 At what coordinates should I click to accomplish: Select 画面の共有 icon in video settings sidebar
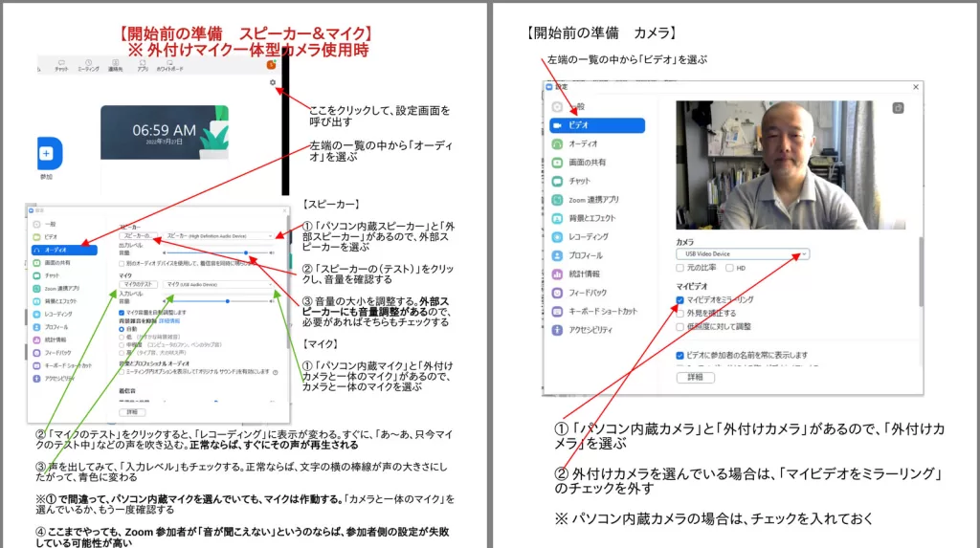[x=557, y=163]
